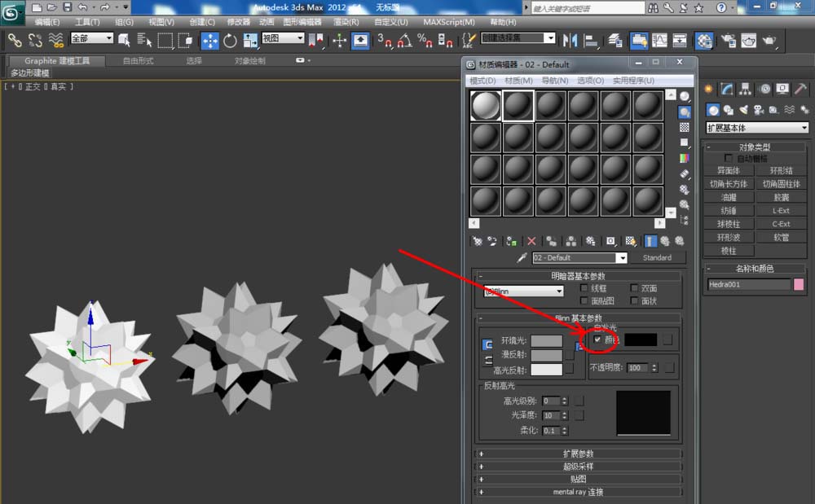Activate the Select and Scale tool
Viewport: 815px width, 504px height.
tap(250, 40)
